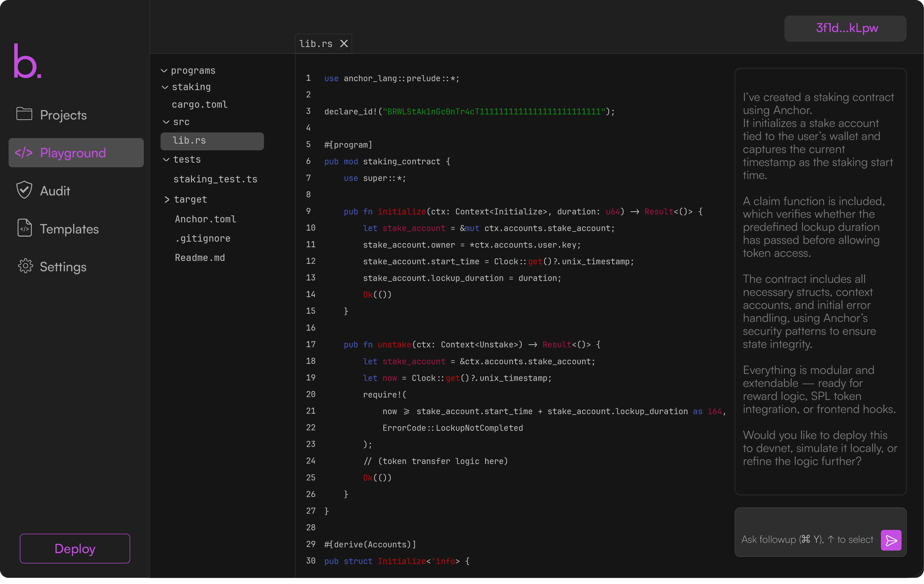The height and width of the screenshot is (584, 924).
Task: Click 'I've created a staking contract' paragraph
Action: pos(819,136)
